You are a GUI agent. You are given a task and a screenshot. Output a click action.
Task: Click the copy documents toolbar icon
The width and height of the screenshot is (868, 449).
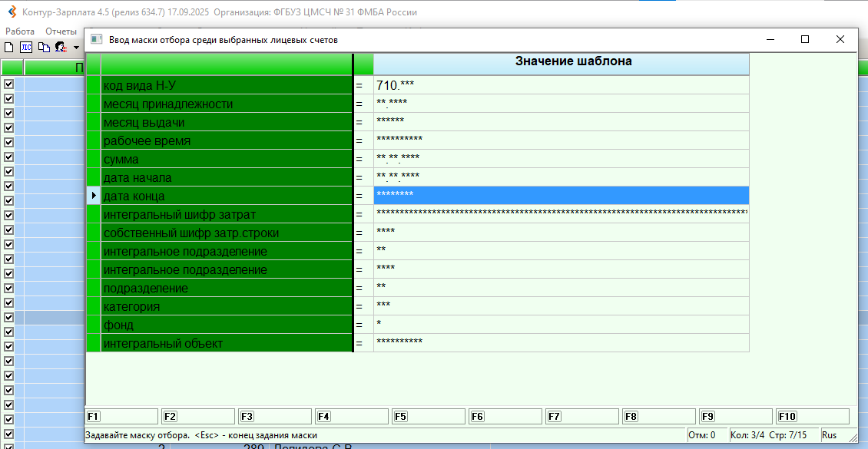[x=44, y=48]
